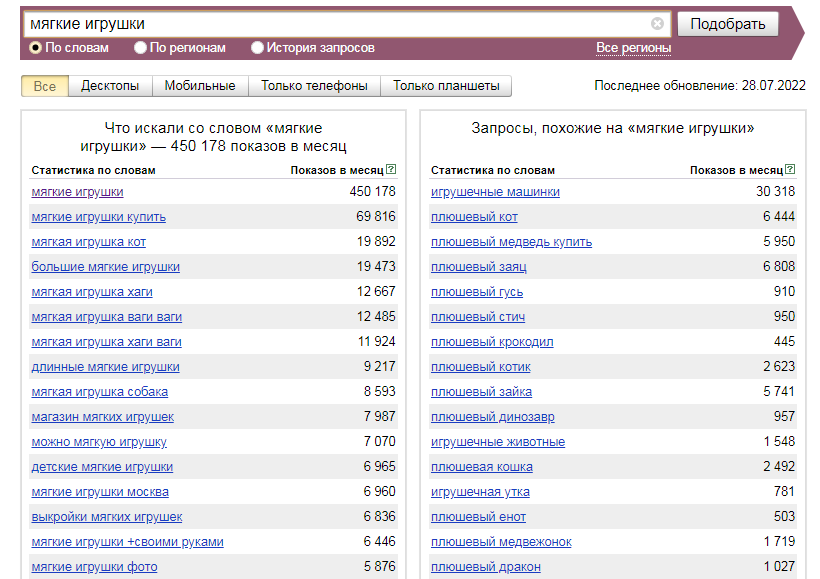
Task: Open help icon beside left 'Показов в месяц'
Action: point(391,169)
